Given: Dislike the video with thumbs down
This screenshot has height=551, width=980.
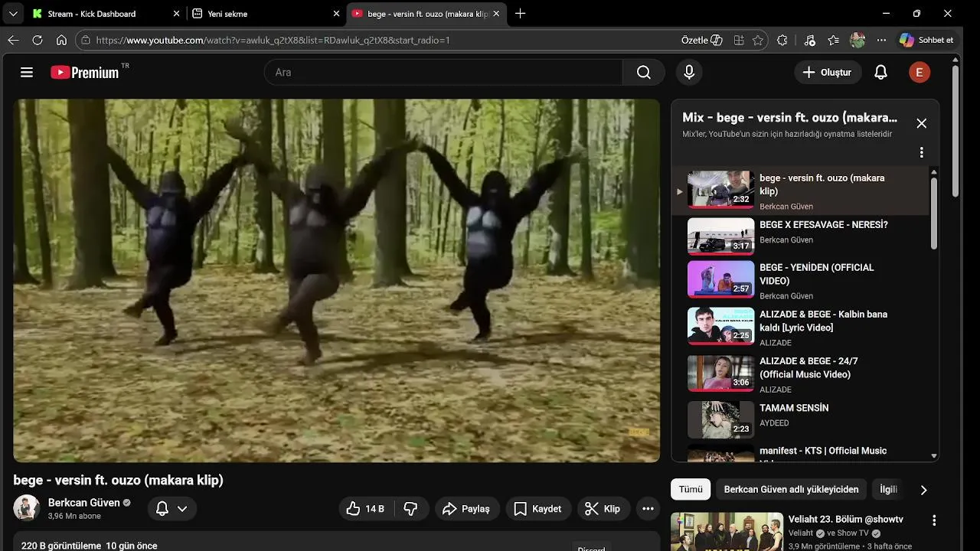Looking at the screenshot, I should coord(411,509).
